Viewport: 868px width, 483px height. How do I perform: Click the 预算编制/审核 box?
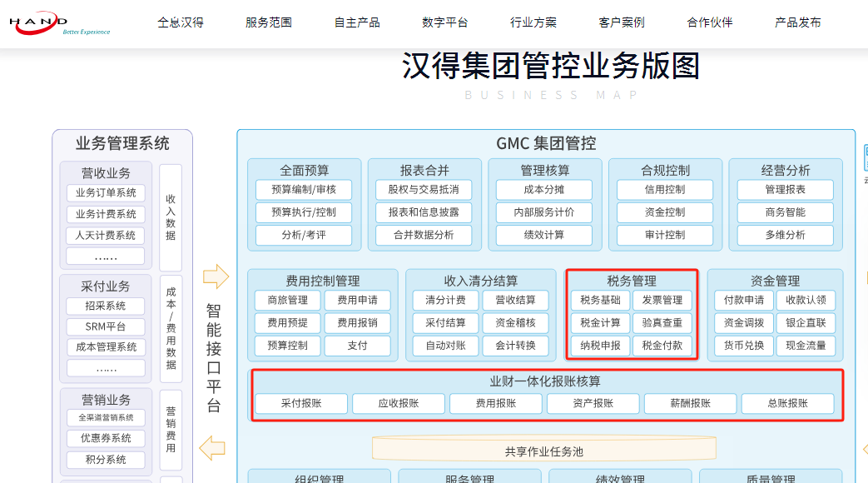click(304, 189)
